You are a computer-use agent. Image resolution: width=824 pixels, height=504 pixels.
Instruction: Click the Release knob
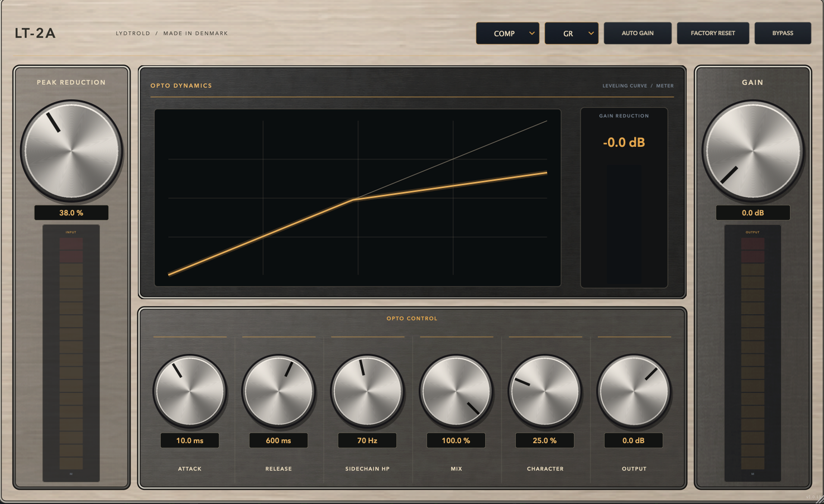(x=279, y=391)
